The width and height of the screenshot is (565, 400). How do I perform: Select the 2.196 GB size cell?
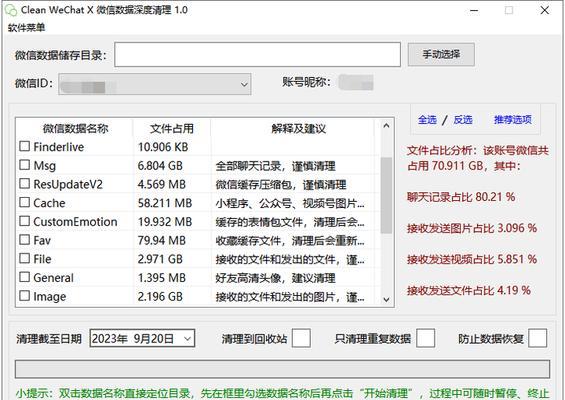click(160, 297)
